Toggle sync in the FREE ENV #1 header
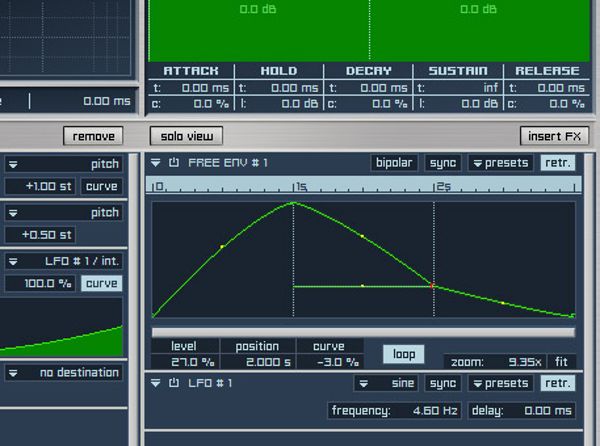Viewport: 600px width, 446px height. 442,162
